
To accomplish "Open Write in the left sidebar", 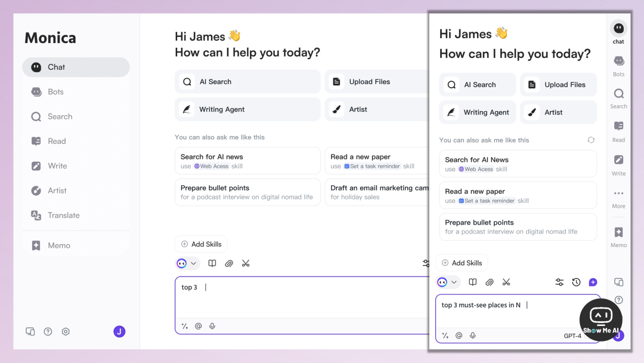I will coord(76,165).
